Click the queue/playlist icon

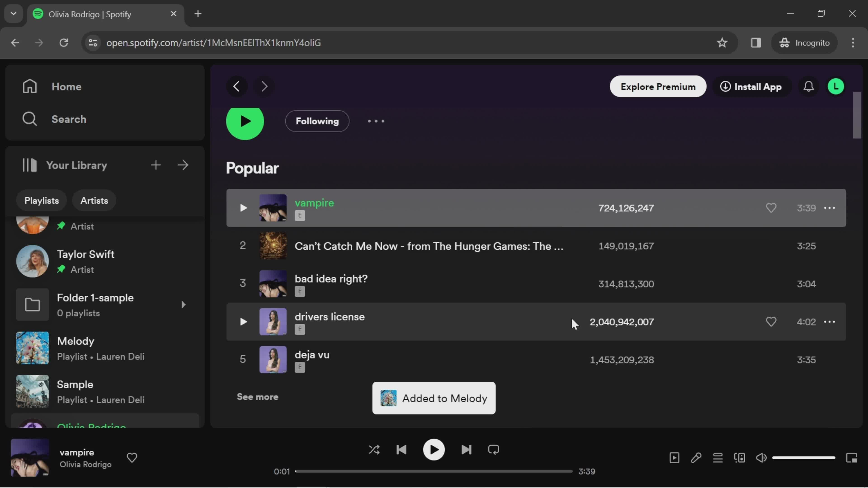tap(718, 457)
